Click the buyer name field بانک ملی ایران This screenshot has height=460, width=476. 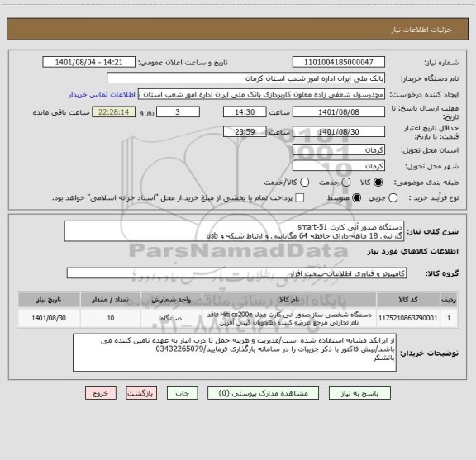click(245, 78)
